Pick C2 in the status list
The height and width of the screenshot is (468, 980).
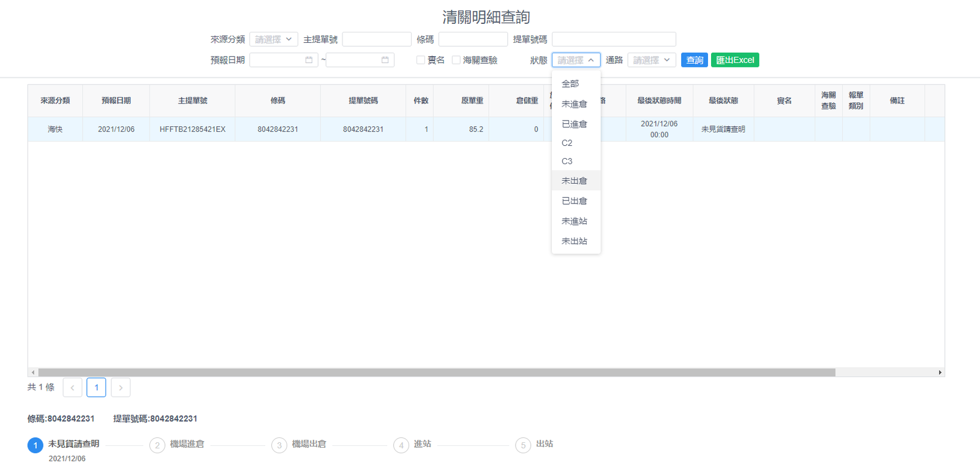pyautogui.click(x=567, y=143)
